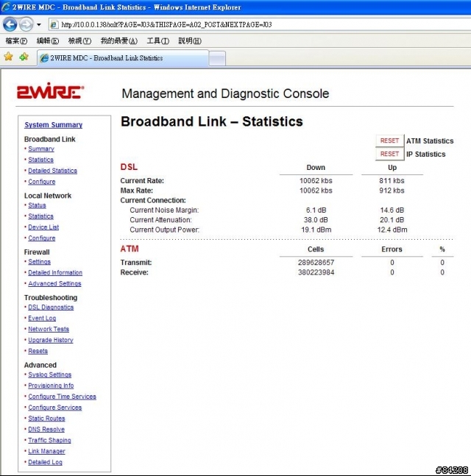Open Configure Time Services link
The width and height of the screenshot is (471, 476).
(x=63, y=397)
